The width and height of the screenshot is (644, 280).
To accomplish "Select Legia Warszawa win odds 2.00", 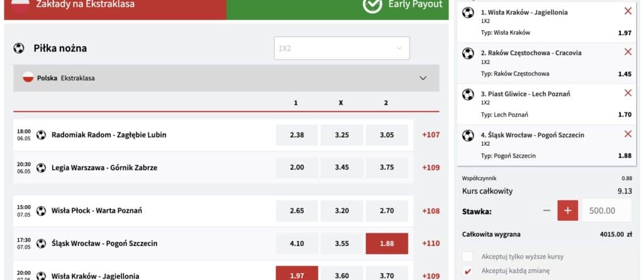I will pyautogui.click(x=297, y=168).
